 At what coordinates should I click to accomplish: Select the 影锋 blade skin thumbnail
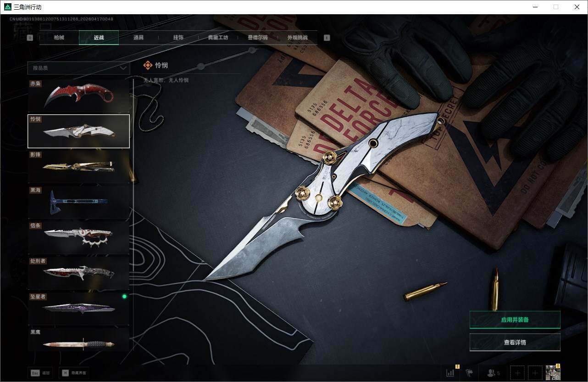click(x=78, y=167)
